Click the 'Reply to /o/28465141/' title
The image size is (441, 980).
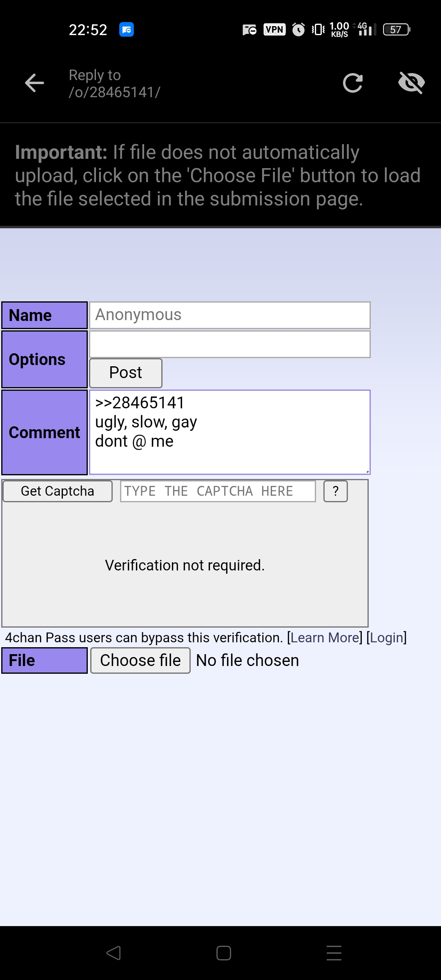coord(114,84)
